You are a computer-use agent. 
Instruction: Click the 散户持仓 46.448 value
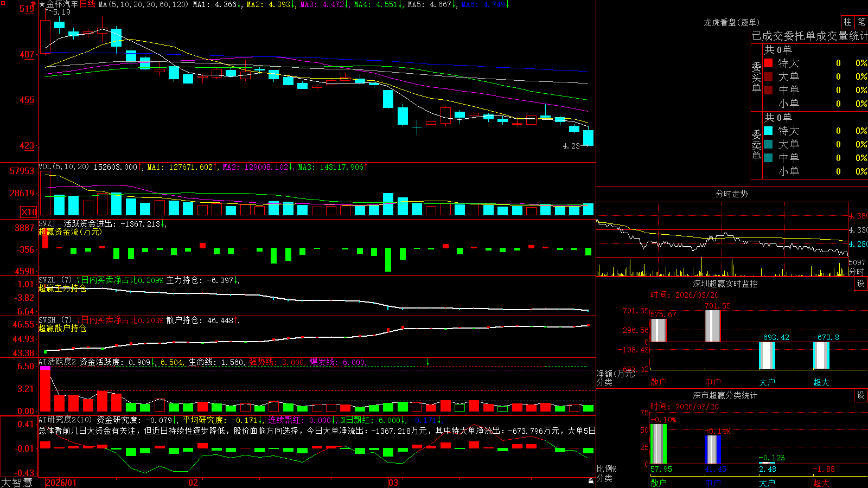[220, 320]
